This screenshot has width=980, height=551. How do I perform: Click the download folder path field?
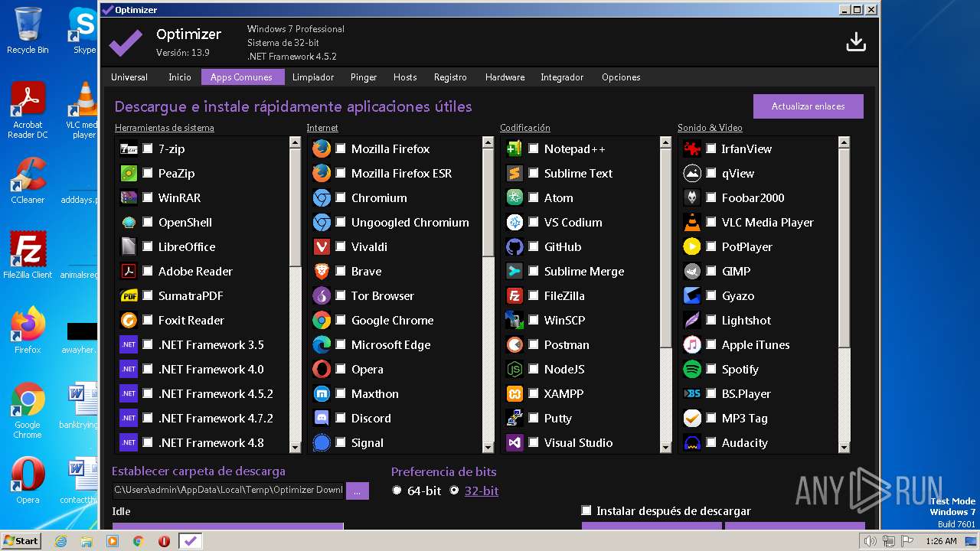click(228, 491)
